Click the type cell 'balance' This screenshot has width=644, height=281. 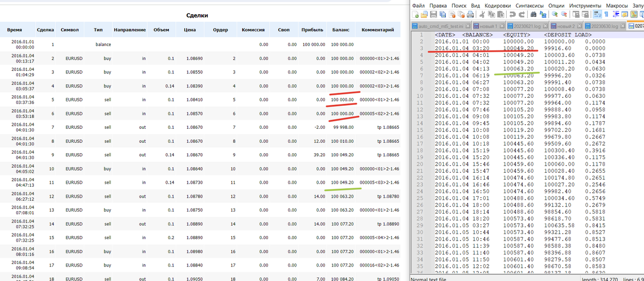[103, 44]
